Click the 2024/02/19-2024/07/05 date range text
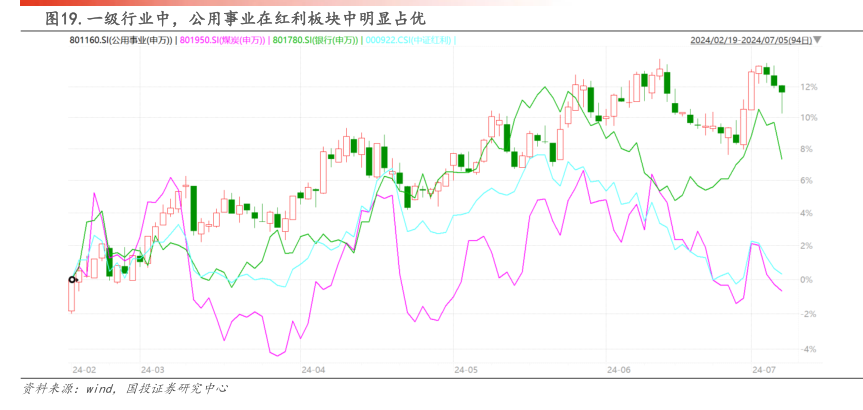 pos(750,40)
